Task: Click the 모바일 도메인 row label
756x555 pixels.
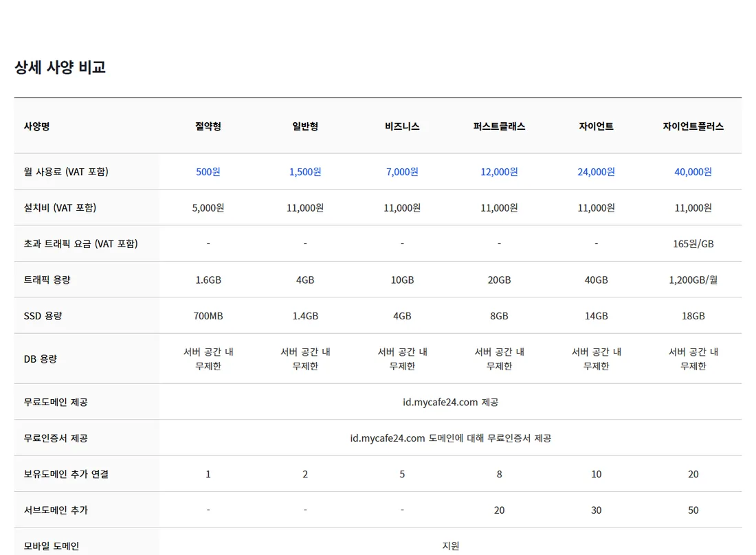Action: 51,546
